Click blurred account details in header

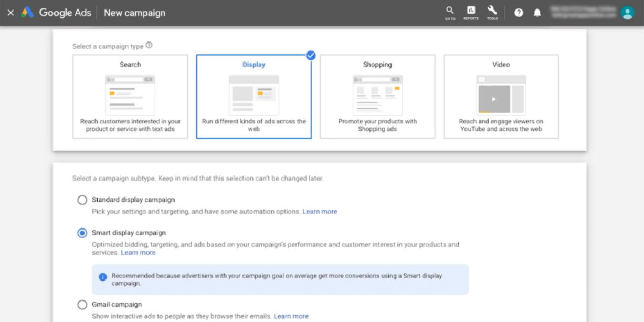coord(583,13)
